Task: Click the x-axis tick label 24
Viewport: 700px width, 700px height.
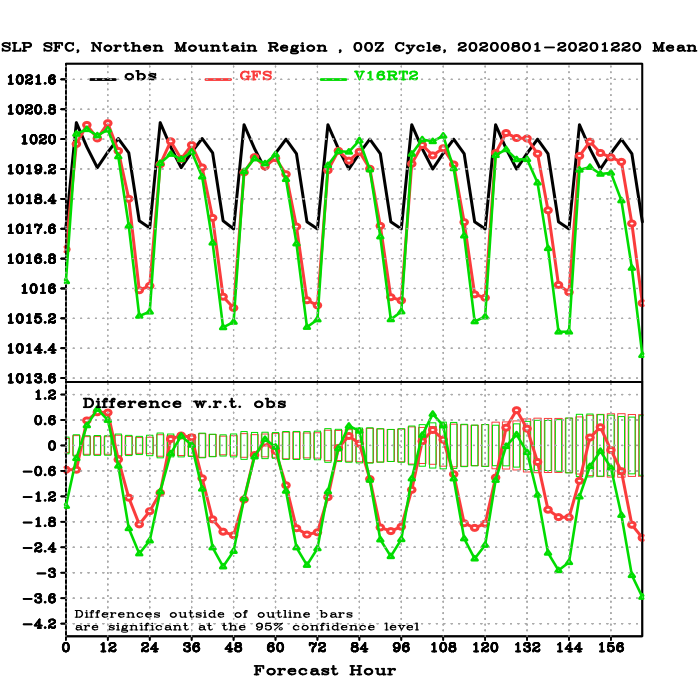Action: (150, 648)
